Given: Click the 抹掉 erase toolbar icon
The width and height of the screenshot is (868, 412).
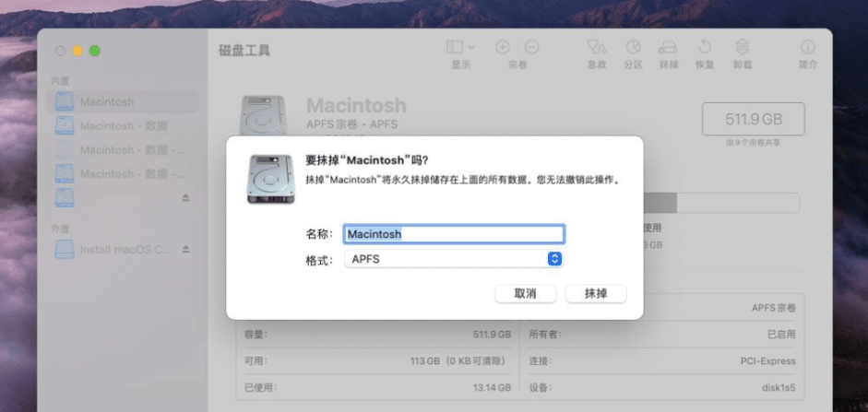Looking at the screenshot, I should [x=669, y=47].
